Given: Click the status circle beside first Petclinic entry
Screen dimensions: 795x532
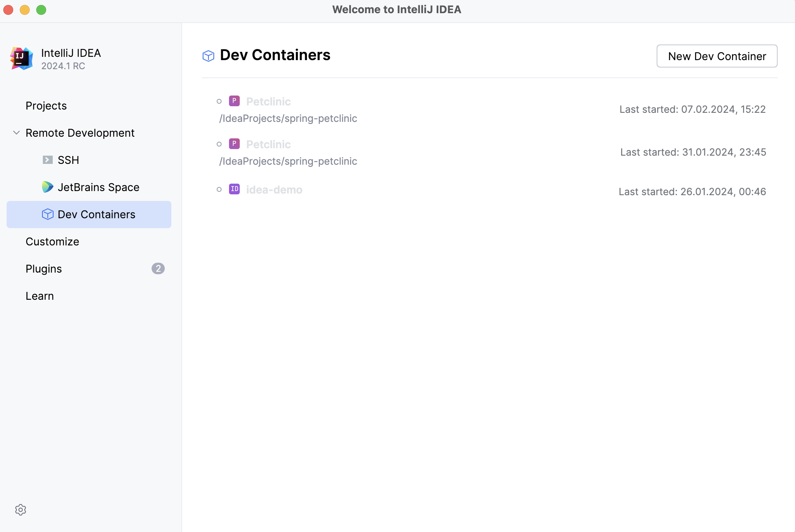Looking at the screenshot, I should click(220, 100).
